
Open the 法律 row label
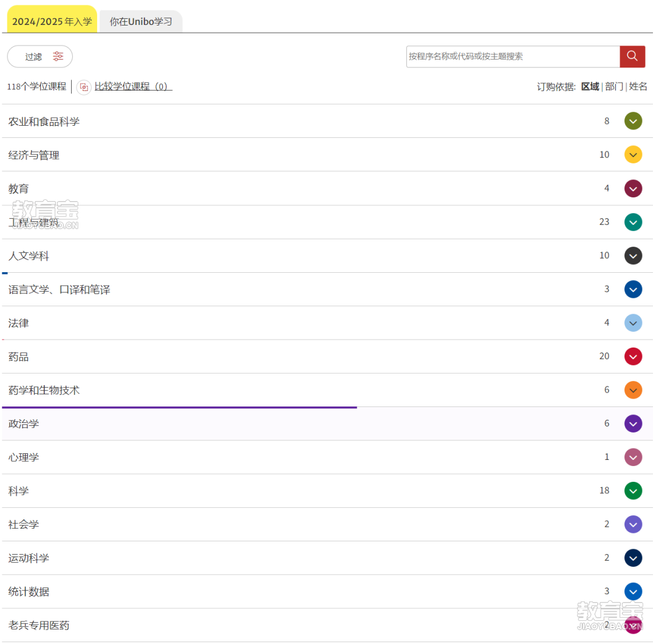[x=18, y=323]
